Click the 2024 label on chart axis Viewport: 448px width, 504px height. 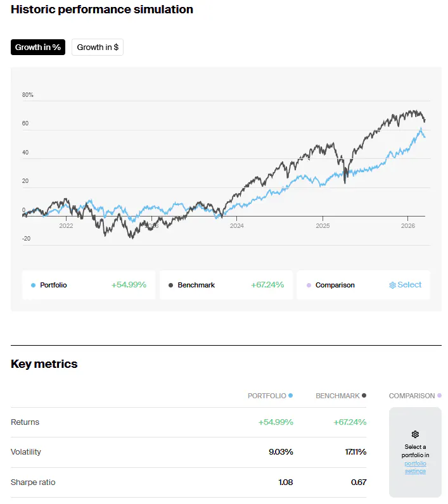tap(236, 226)
